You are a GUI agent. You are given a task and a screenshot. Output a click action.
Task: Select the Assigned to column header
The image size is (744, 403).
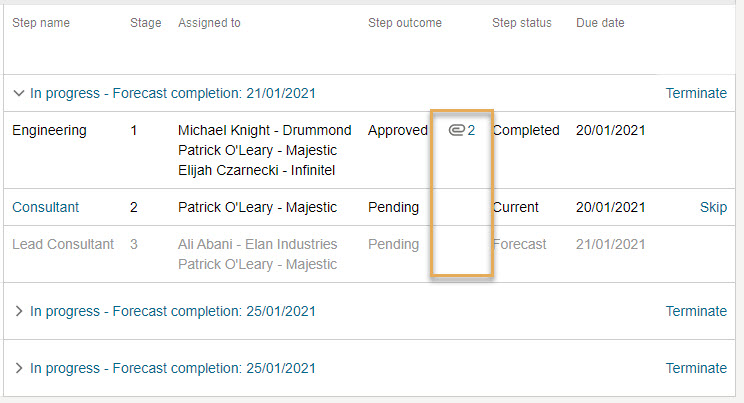tap(209, 23)
